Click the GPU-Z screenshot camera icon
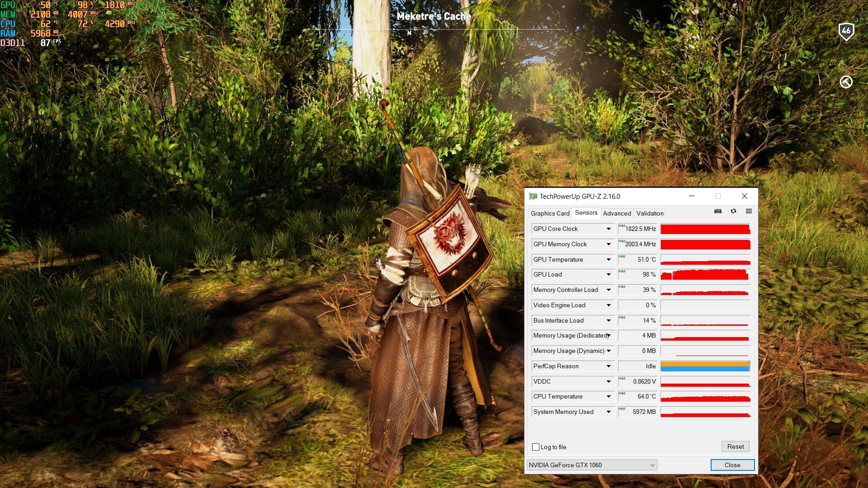 coord(717,211)
